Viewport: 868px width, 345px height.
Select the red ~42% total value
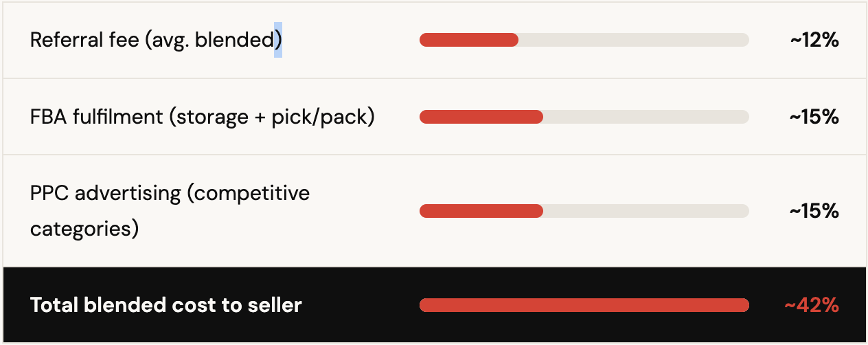click(x=812, y=305)
